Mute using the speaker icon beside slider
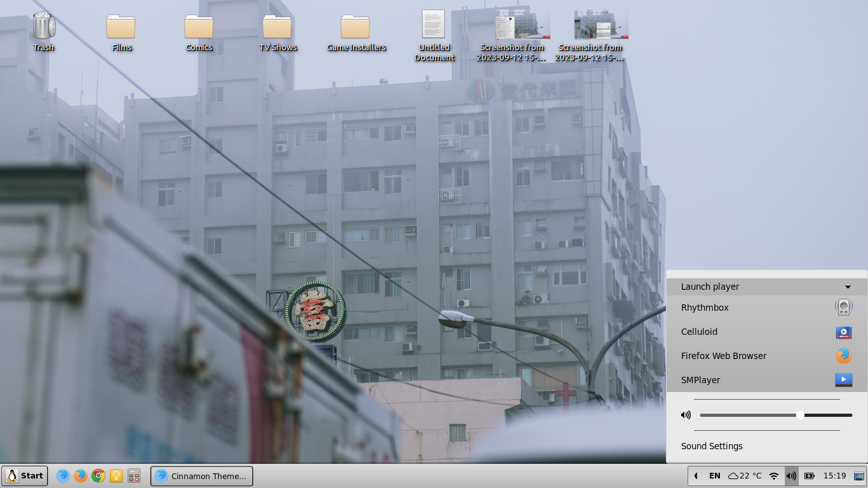 tap(686, 415)
